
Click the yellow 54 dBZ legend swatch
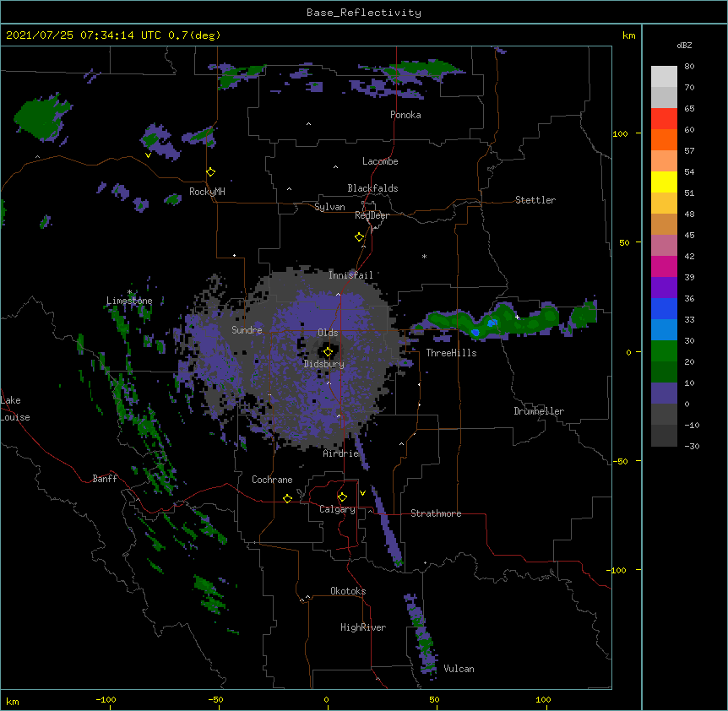coord(664,182)
